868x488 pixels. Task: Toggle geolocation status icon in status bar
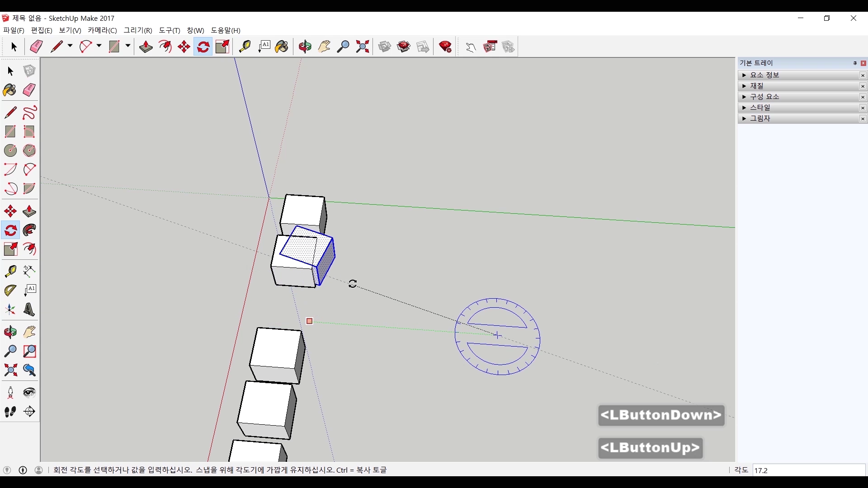point(7,470)
